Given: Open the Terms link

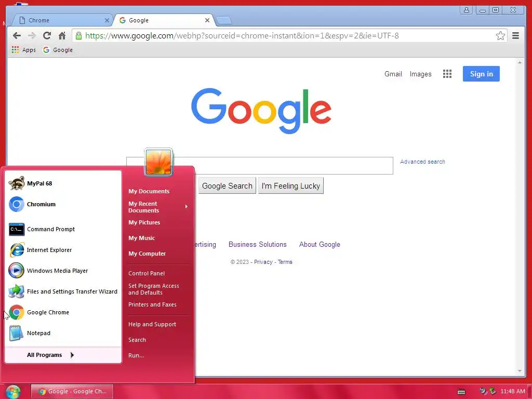Looking at the screenshot, I should (285, 262).
